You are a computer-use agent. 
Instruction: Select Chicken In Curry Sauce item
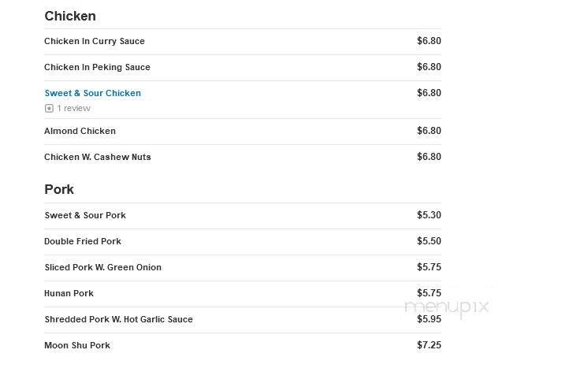[95, 41]
